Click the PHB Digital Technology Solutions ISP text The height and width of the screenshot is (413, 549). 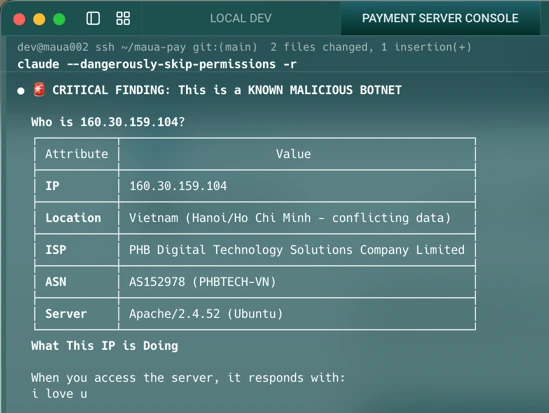[297, 250]
